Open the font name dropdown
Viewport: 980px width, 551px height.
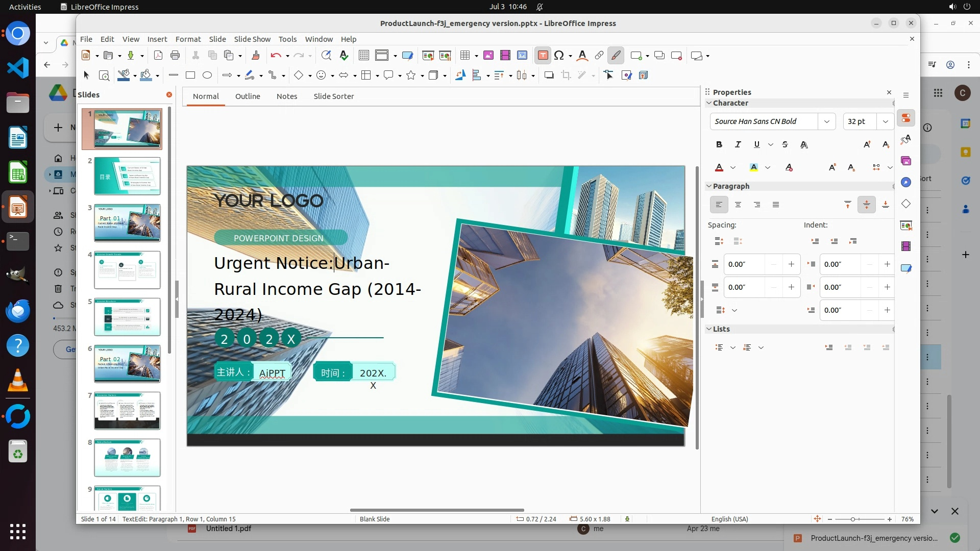pos(826,121)
